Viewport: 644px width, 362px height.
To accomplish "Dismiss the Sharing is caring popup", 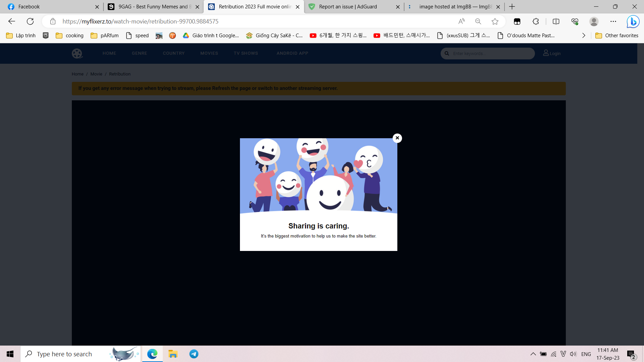I will coord(397,138).
